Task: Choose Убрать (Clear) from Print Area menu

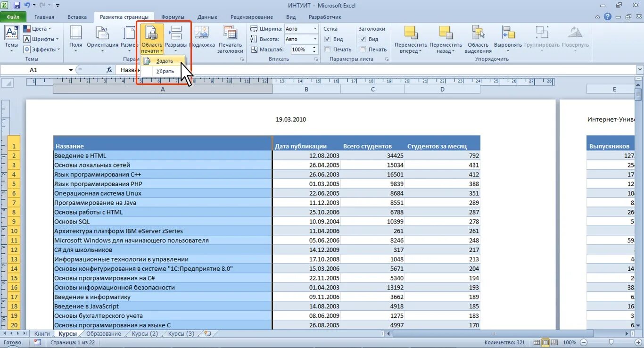Action: coord(163,71)
